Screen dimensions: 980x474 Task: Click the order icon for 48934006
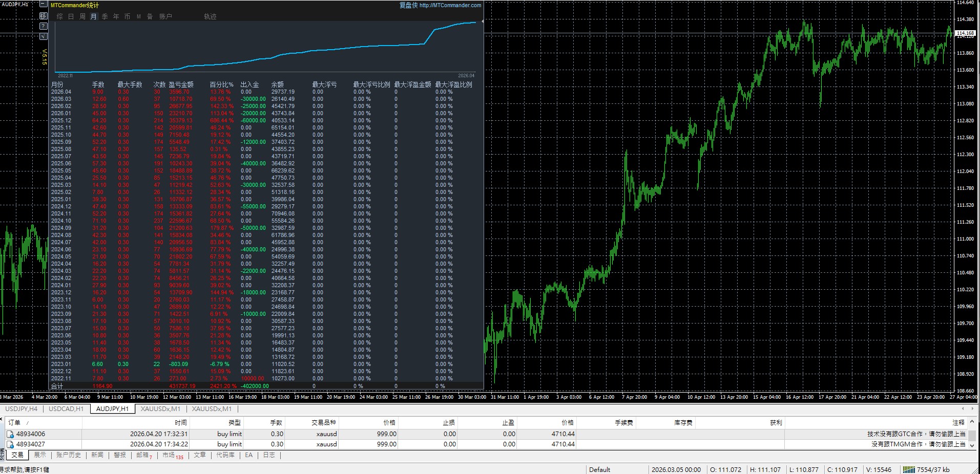(x=10, y=434)
